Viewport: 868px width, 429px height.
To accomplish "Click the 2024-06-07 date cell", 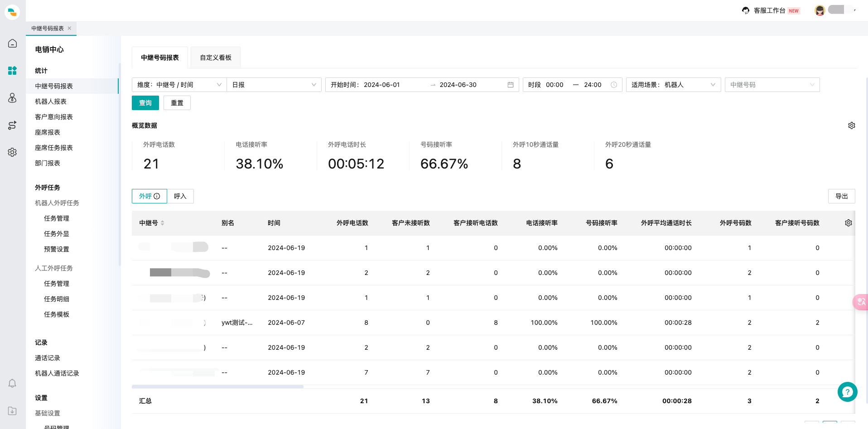I will click(x=286, y=323).
